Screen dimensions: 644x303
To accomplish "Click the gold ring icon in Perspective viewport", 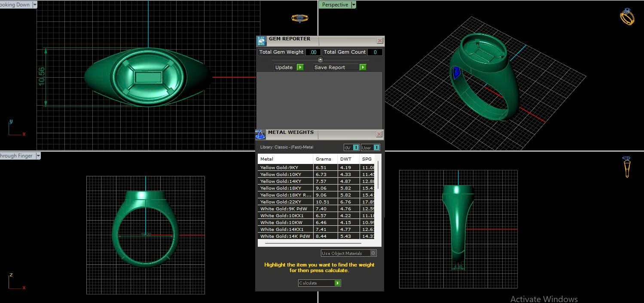I will coord(627,16).
